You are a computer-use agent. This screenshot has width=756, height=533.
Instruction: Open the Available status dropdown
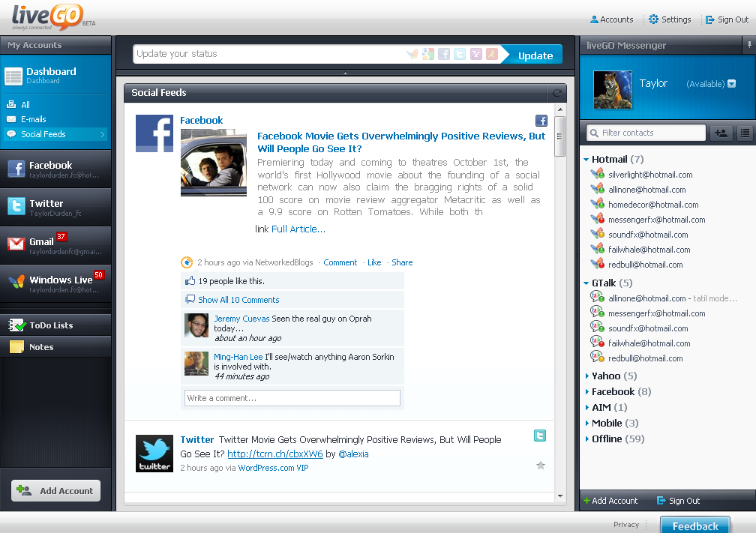click(x=731, y=84)
